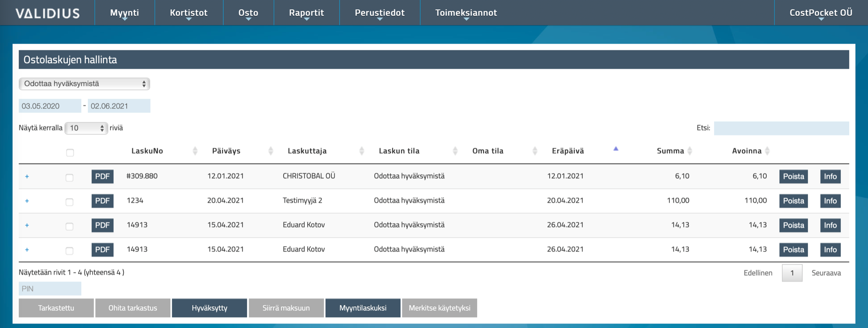Click the Hyväksytty approve button
The width and height of the screenshot is (868, 328).
[x=209, y=308]
